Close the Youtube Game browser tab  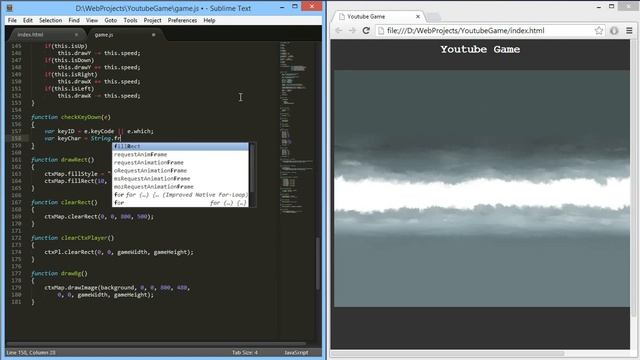click(x=418, y=17)
